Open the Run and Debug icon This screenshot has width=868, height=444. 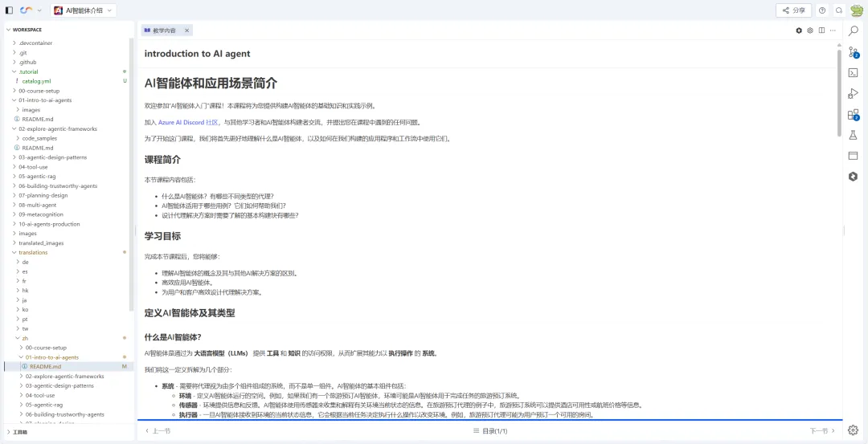coord(853,93)
